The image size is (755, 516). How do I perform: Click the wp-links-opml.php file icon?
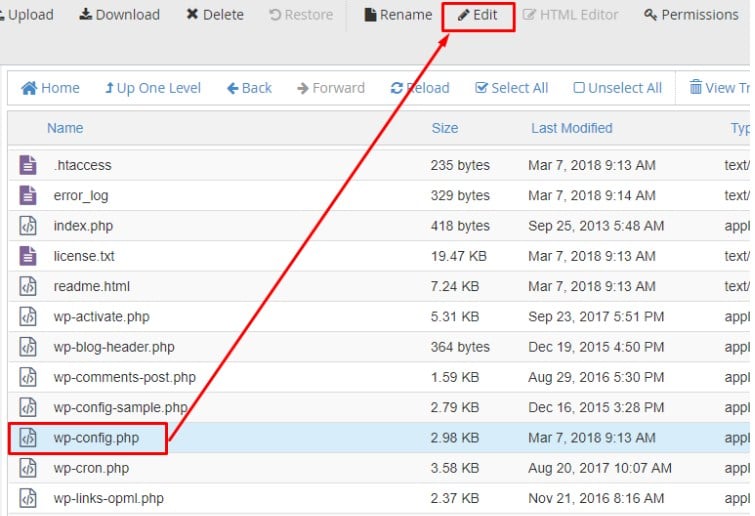point(28,498)
